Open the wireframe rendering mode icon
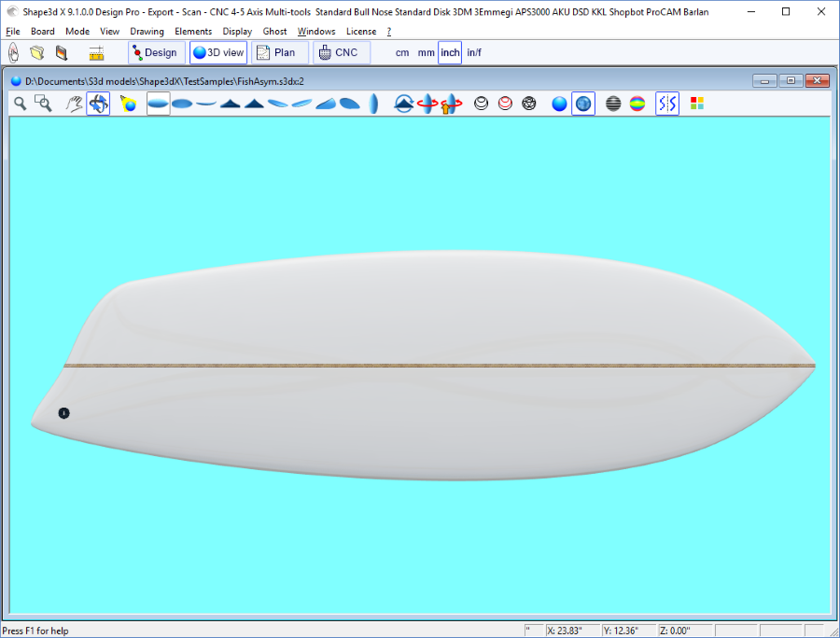Viewport: 840px width, 638px height. tap(528, 104)
